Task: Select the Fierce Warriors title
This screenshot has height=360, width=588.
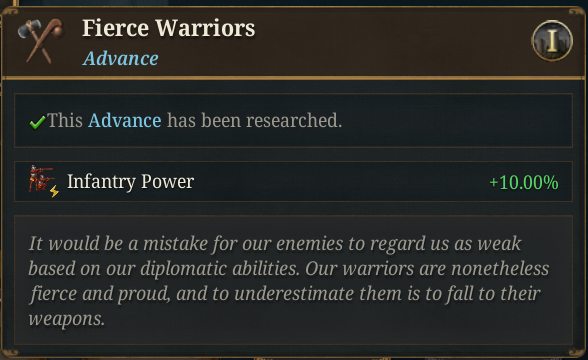Action: [168, 28]
